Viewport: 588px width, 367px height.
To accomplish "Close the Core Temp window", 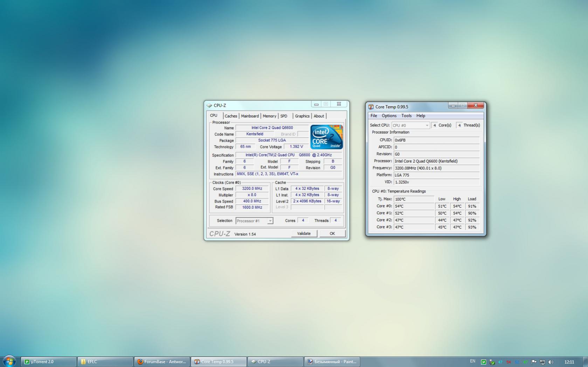I will [x=476, y=105].
